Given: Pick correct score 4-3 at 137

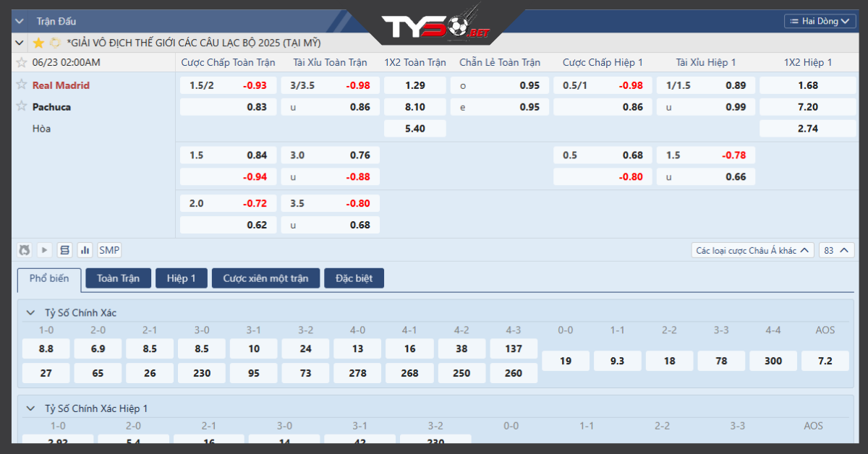Looking at the screenshot, I should click(x=514, y=349).
